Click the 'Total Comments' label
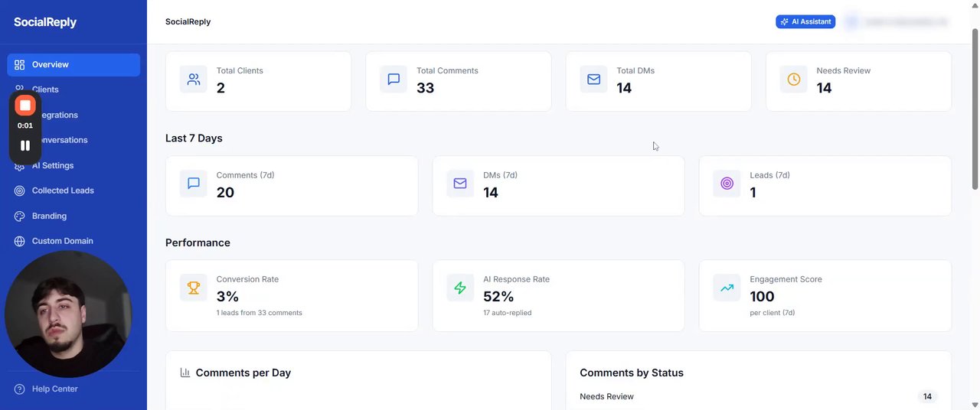980x410 pixels. click(447, 70)
